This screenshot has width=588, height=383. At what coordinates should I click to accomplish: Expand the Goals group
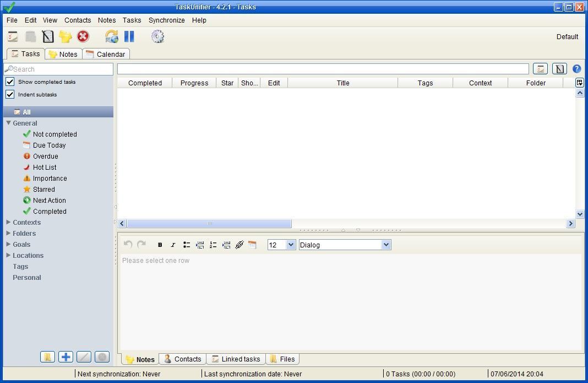(x=8, y=244)
